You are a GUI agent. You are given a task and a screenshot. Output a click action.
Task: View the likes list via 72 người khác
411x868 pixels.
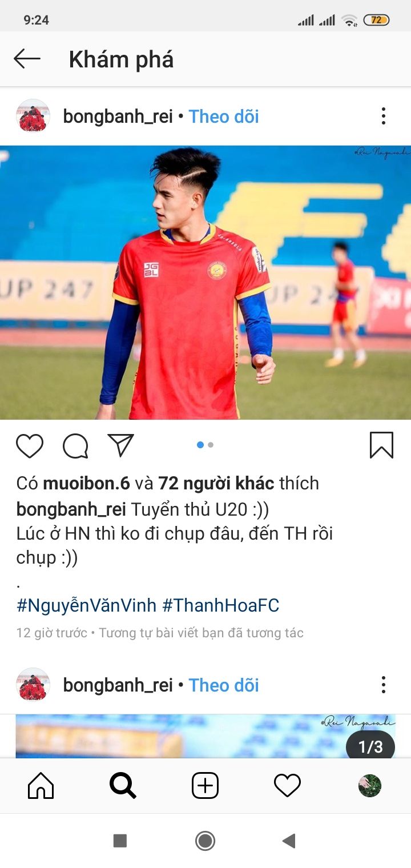[x=216, y=483]
